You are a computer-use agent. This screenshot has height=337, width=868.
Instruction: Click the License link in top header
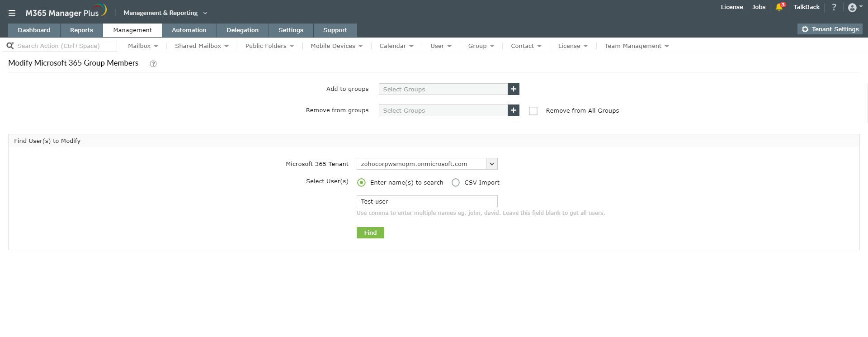[732, 7]
